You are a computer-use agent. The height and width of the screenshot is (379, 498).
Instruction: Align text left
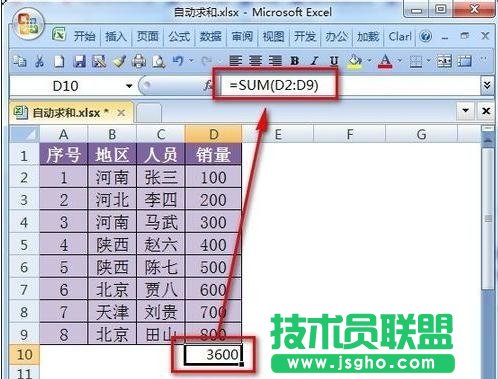(235, 61)
